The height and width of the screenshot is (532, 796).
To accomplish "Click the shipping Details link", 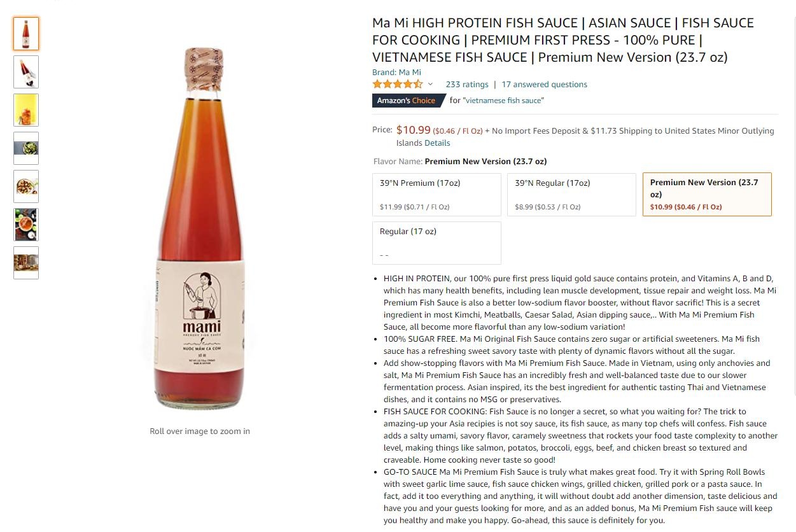I will [437, 143].
